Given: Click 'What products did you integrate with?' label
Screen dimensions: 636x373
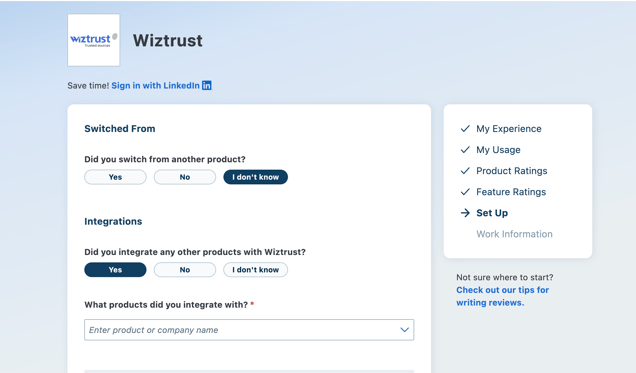Looking at the screenshot, I should 166,305.
